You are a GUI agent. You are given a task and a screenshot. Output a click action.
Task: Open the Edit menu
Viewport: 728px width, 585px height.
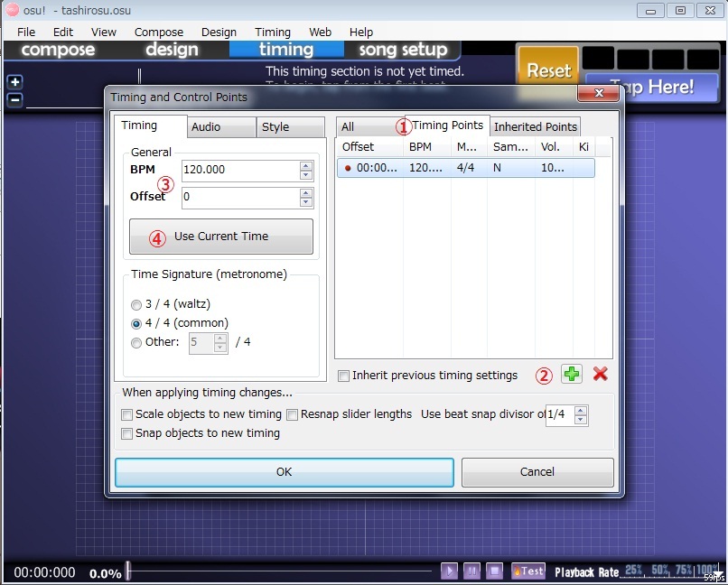[62, 32]
